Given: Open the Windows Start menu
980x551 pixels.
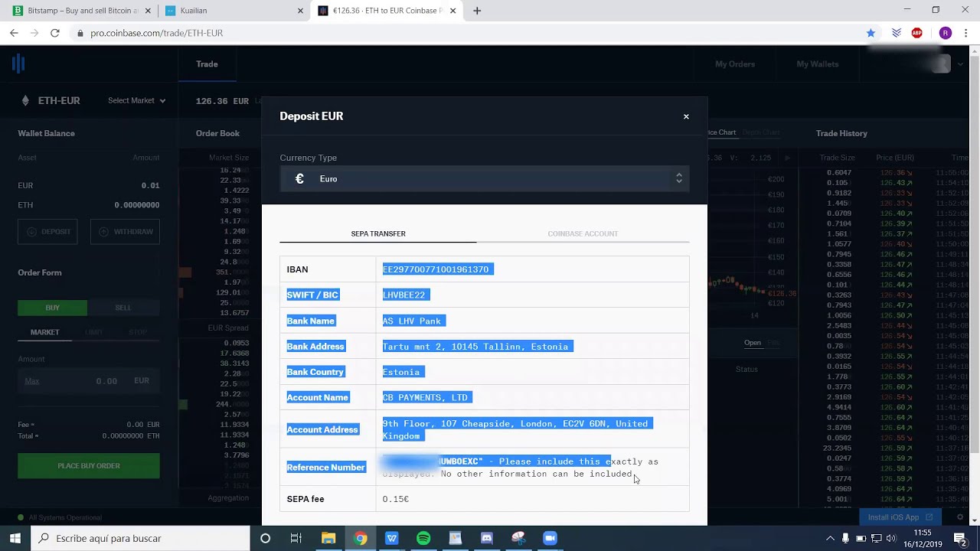Looking at the screenshot, I should [x=15, y=538].
